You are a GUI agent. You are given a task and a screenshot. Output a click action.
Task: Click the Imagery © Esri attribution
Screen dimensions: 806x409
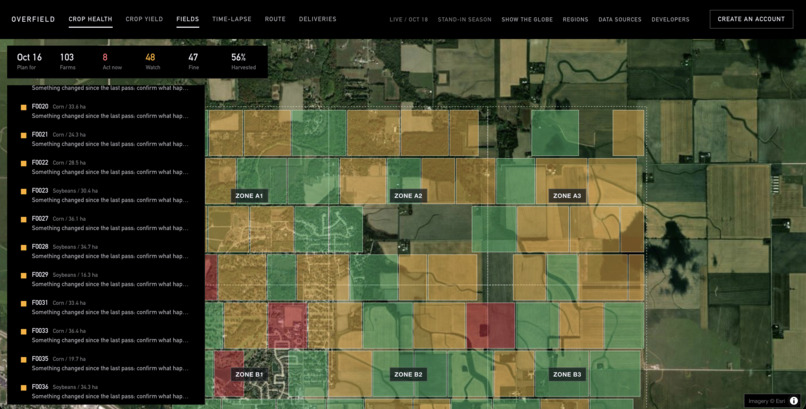765,401
